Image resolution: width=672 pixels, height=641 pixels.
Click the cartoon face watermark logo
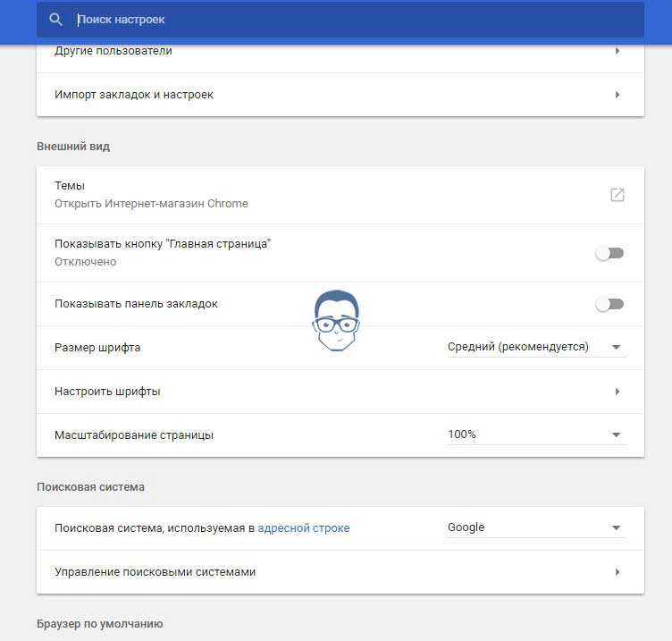click(336, 321)
